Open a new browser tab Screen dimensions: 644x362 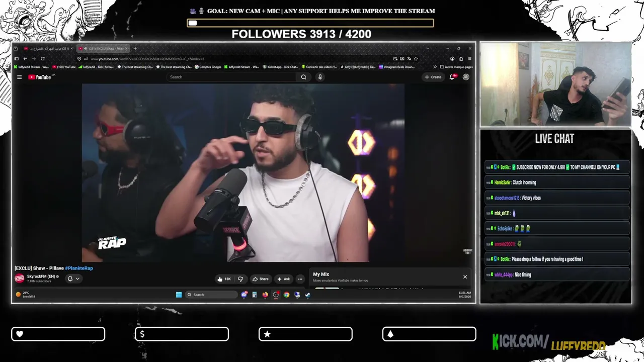point(135,49)
